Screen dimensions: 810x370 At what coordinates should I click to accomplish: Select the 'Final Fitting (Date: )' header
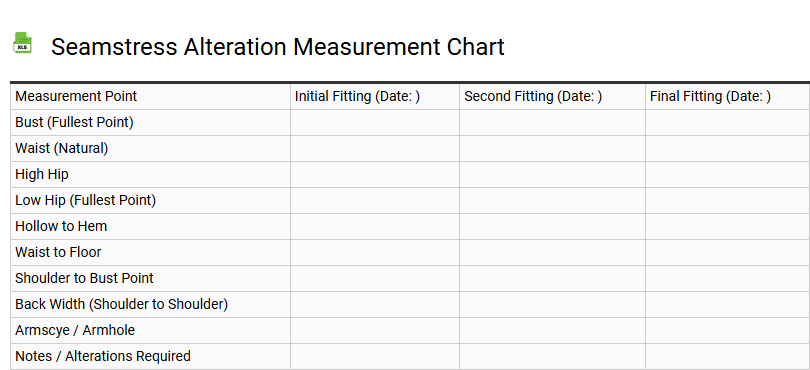[x=727, y=96]
